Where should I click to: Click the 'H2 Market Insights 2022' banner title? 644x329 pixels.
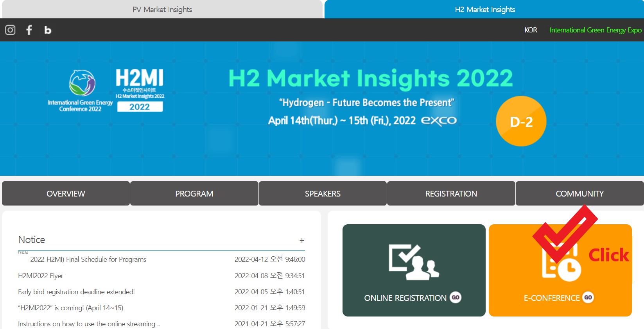coord(370,78)
